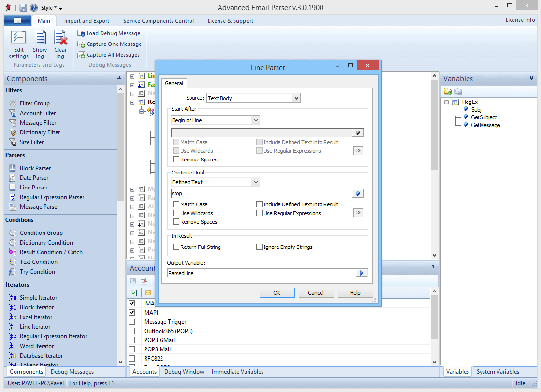
Task: Open the Source dropdown
Action: click(x=296, y=98)
